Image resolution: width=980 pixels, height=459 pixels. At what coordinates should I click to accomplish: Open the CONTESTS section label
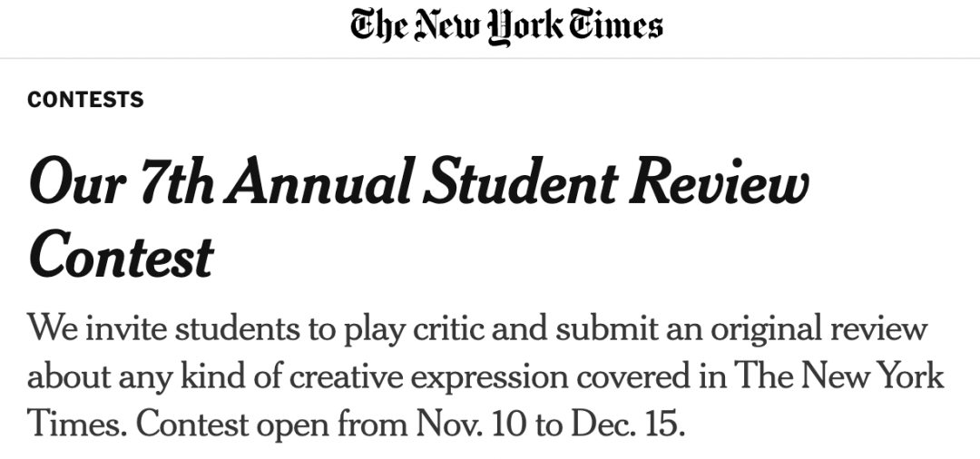click(85, 100)
